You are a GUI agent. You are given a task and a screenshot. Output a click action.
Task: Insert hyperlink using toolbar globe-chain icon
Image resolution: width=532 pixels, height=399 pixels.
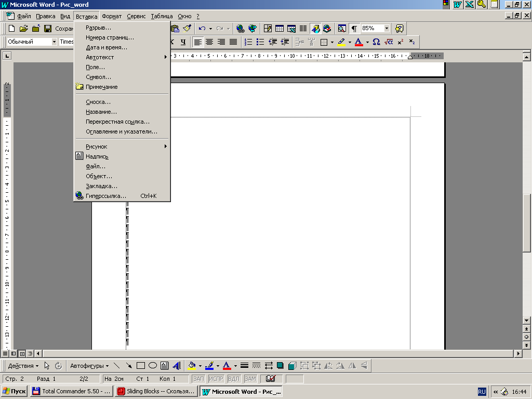point(240,29)
